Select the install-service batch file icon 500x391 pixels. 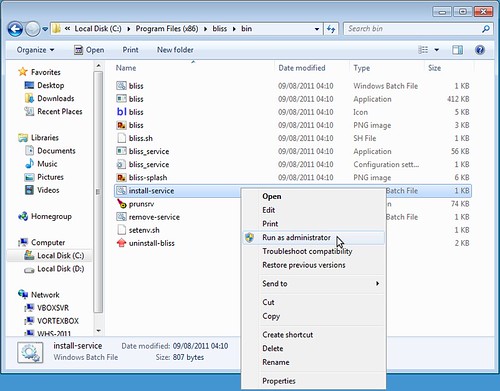[x=121, y=191]
